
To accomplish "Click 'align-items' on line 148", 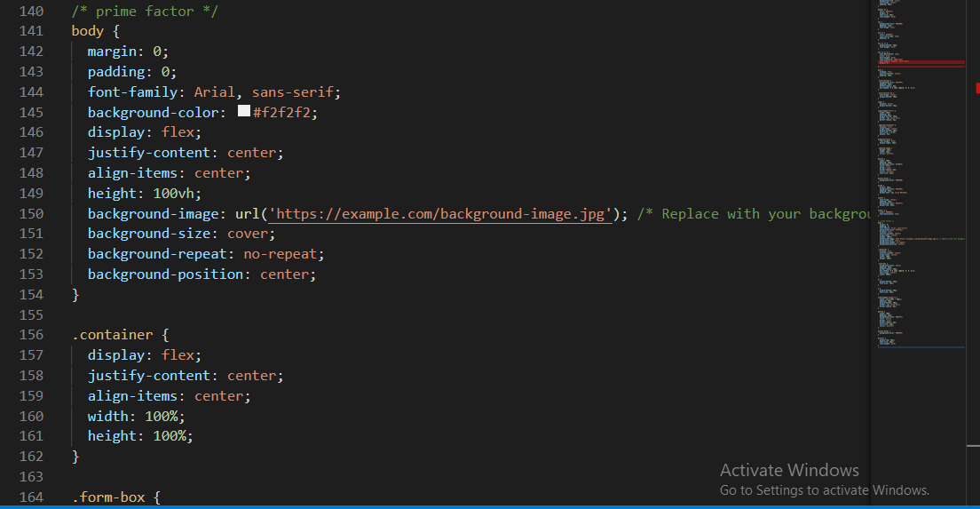I will [x=132, y=173].
